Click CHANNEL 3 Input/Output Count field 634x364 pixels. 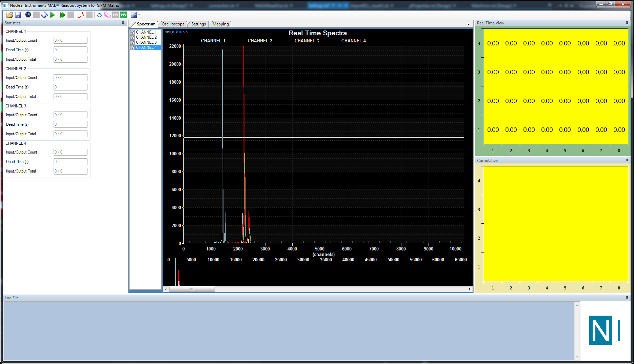coord(70,115)
